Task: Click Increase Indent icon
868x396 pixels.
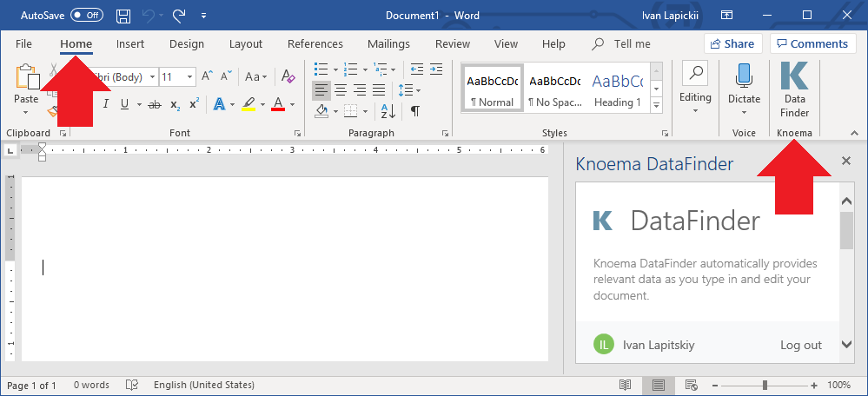Action: click(436, 69)
